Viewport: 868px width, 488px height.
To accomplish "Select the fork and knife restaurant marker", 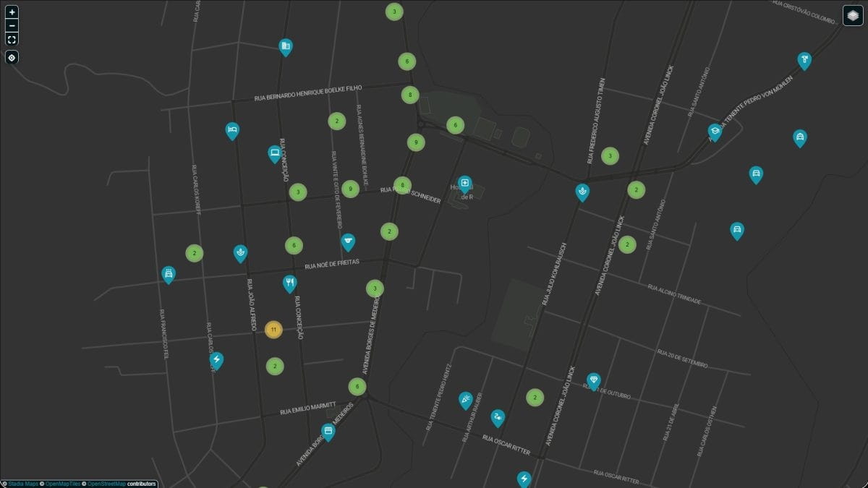I will [289, 283].
